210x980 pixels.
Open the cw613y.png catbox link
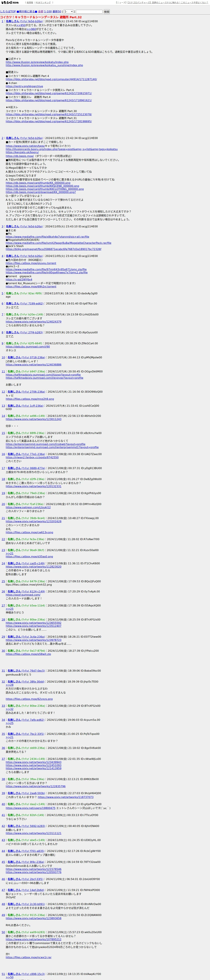pos(29,532)
